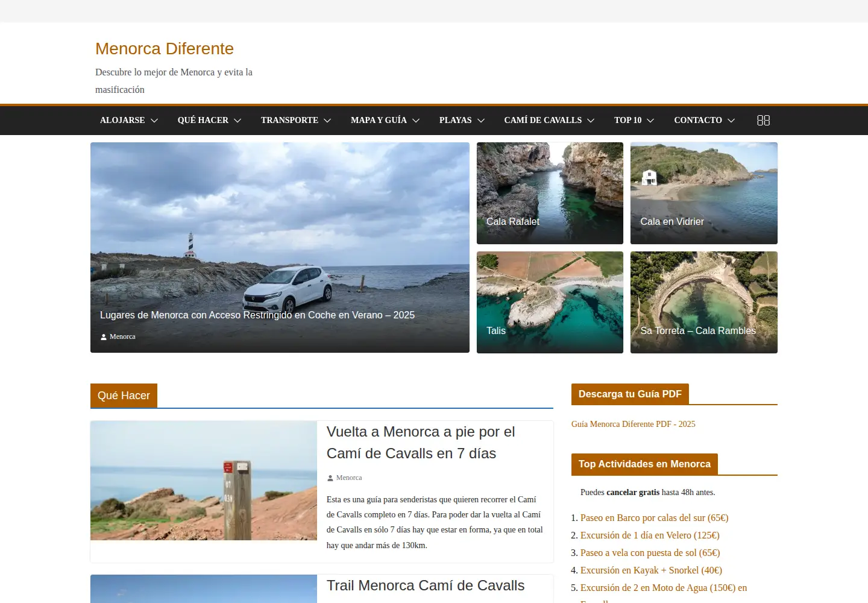Click Menorca author link on featured post
The image size is (868, 603).
pos(122,336)
